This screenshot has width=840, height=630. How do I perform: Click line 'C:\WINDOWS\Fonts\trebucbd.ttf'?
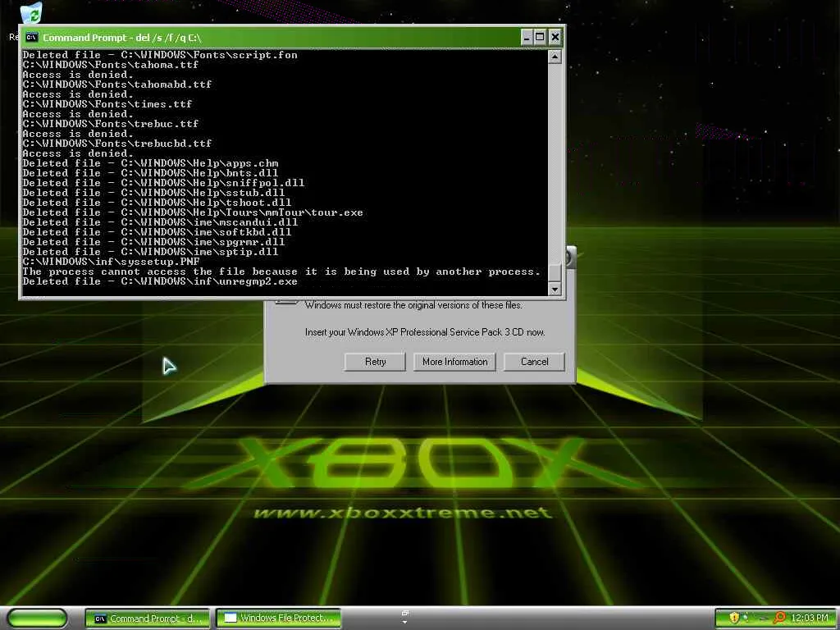pyautogui.click(x=116, y=143)
